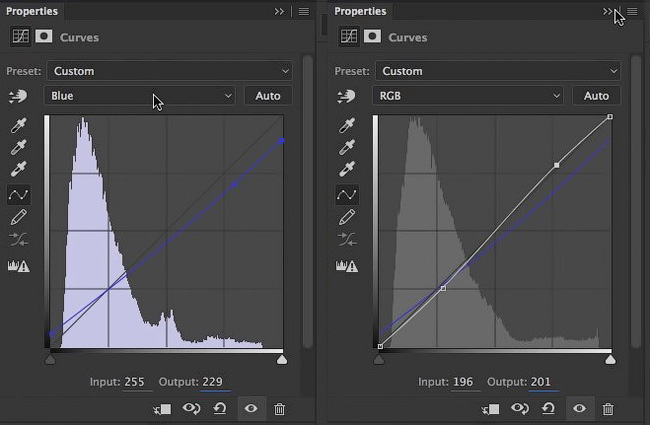The image size is (650, 425).
Task: Select right Properties tab
Action: pyautogui.click(x=360, y=11)
